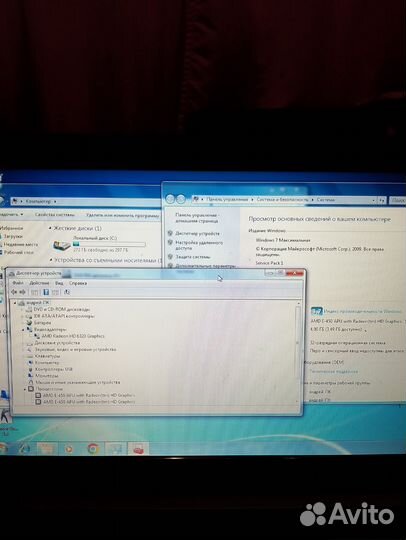406x540 pixels.
Task: Click Загрузки in Computer window sidebar
Action: point(13,236)
